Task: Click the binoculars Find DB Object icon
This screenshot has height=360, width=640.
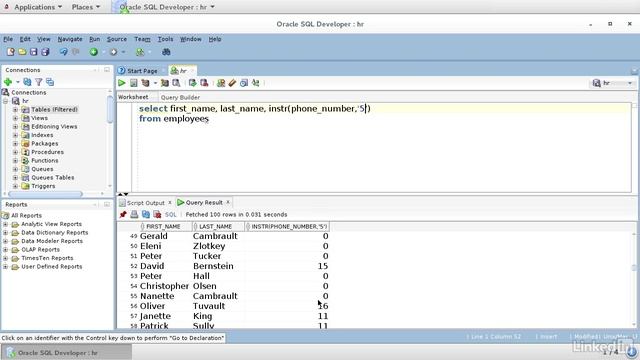Action: point(166,52)
